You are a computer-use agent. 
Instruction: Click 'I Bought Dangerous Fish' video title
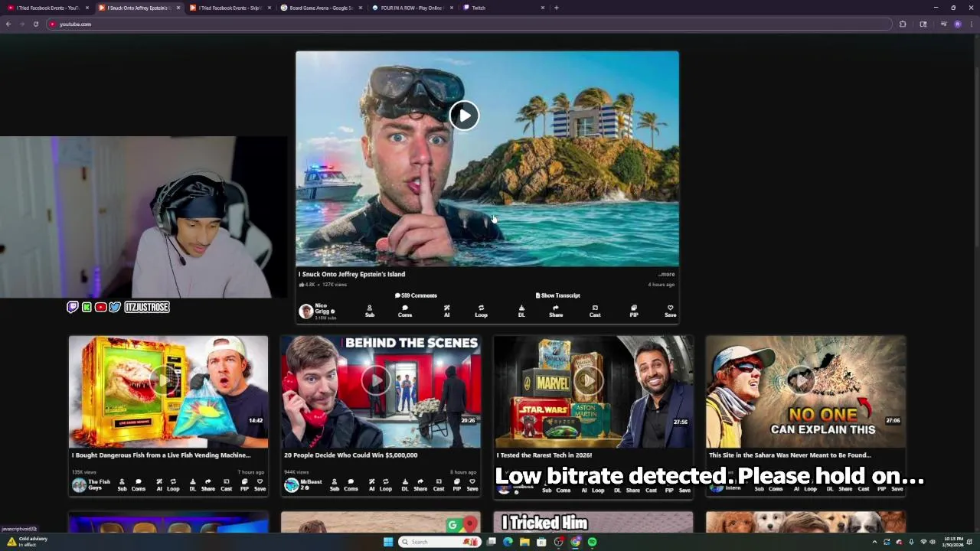[x=162, y=455]
